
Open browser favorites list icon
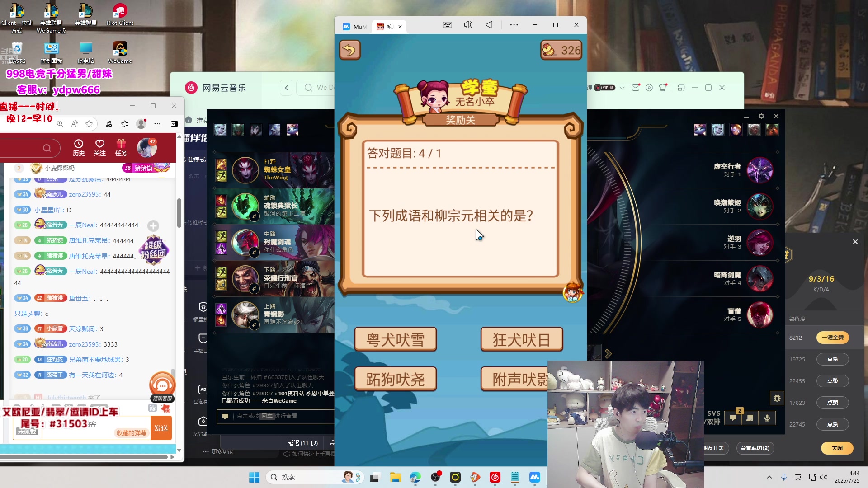point(125,124)
